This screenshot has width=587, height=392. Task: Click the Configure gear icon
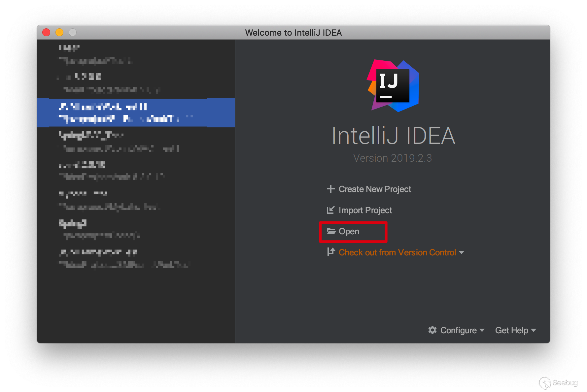tap(432, 330)
